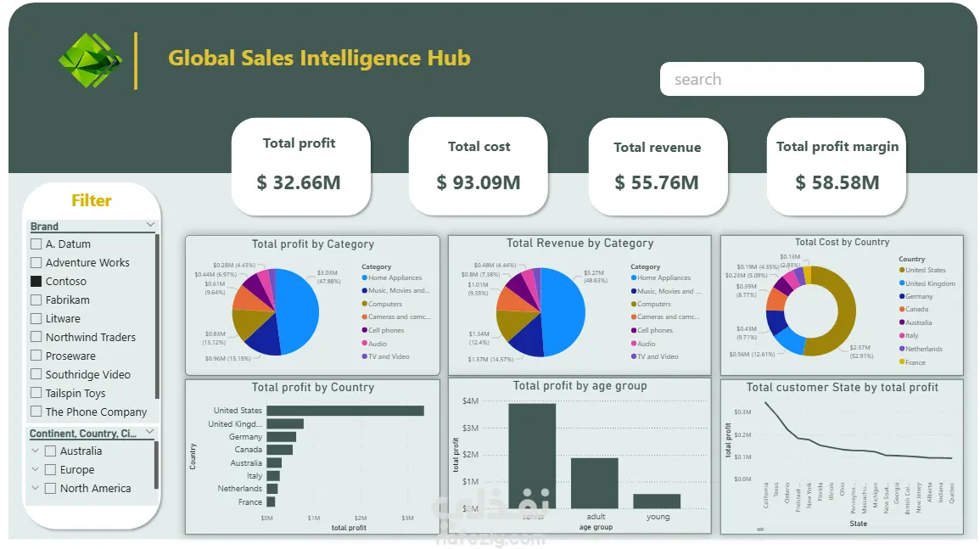The width and height of the screenshot is (980, 549).
Task: Expand the Europe continent node
Action: click(35, 469)
